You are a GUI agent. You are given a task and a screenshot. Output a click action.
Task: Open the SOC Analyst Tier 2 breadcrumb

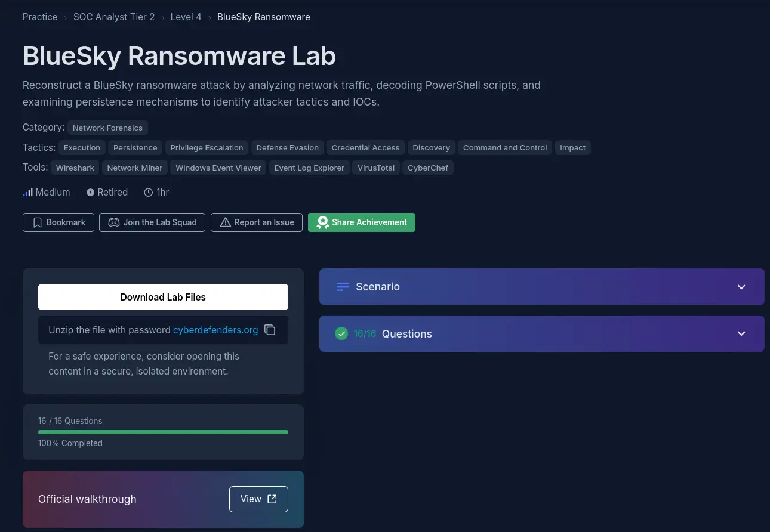[114, 17]
